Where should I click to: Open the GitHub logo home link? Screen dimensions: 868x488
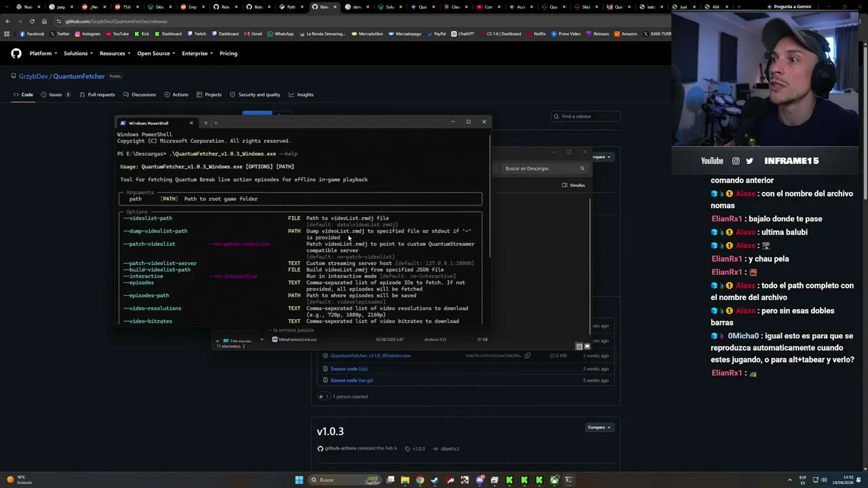point(16,54)
